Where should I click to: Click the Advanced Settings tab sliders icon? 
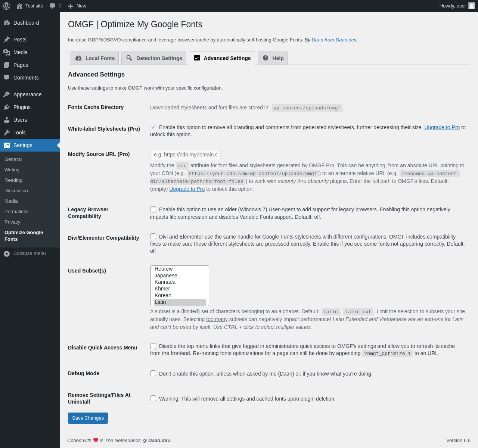(x=197, y=58)
